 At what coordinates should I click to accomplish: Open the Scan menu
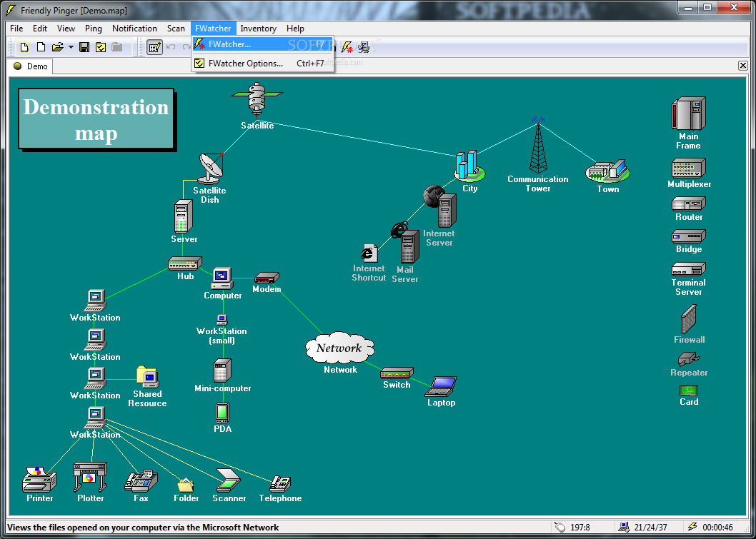176,29
